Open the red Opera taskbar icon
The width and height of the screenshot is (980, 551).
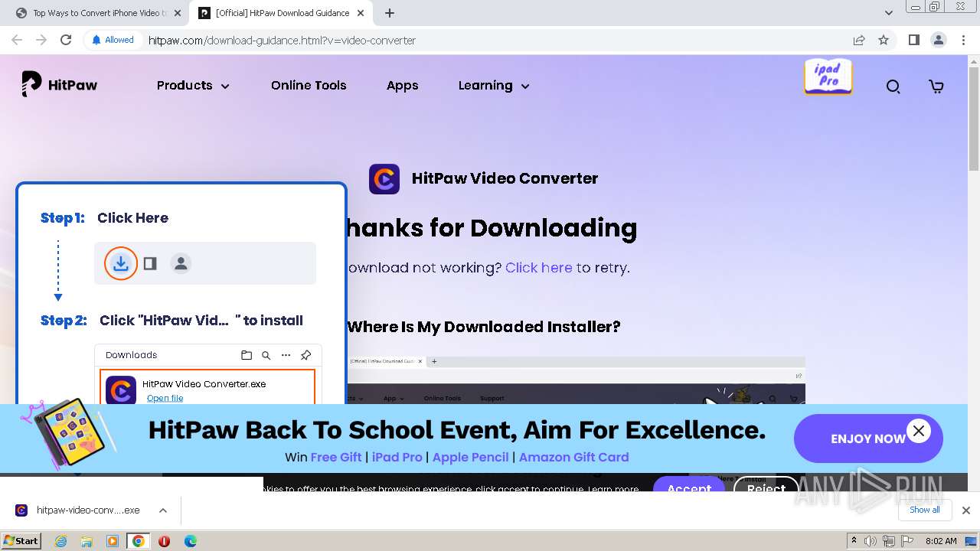[164, 541]
